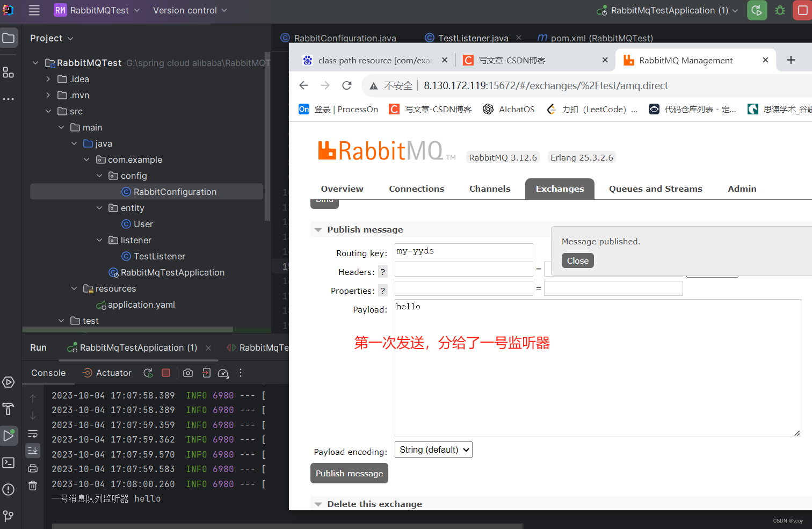
Task: Click the red stop icon in console toolbar
Action: click(166, 373)
